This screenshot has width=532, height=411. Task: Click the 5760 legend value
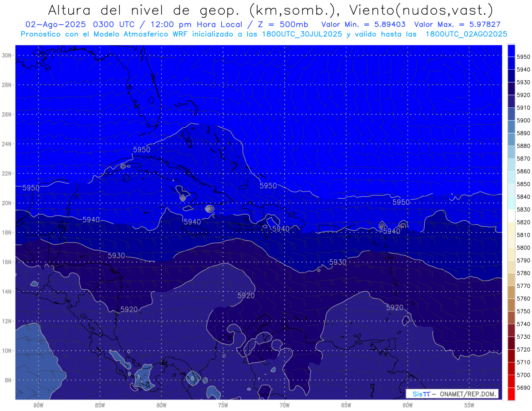click(523, 298)
